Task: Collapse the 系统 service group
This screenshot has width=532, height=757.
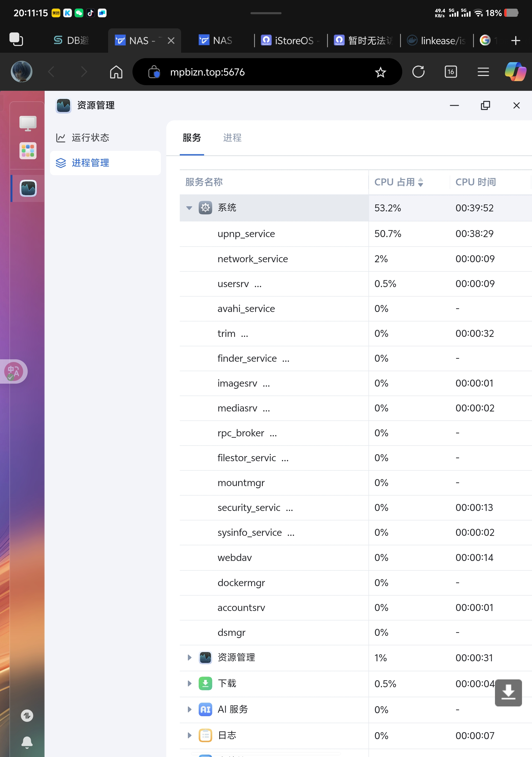Action: 189,208
